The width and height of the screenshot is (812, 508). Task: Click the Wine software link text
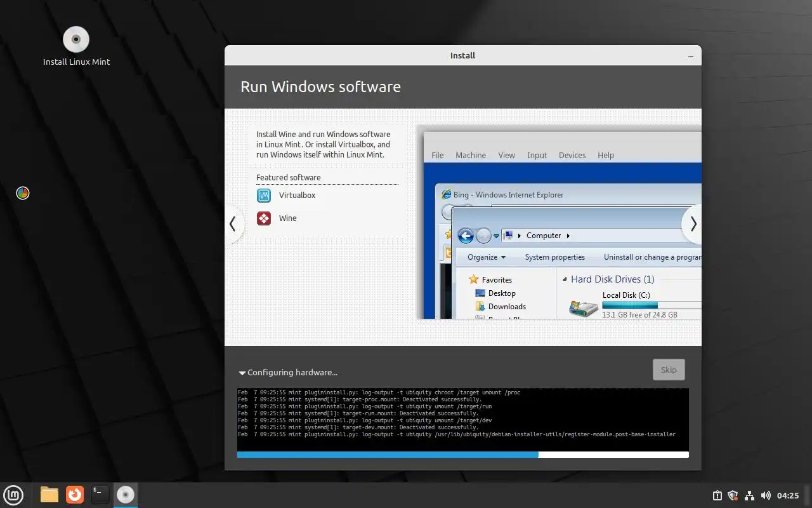click(287, 218)
